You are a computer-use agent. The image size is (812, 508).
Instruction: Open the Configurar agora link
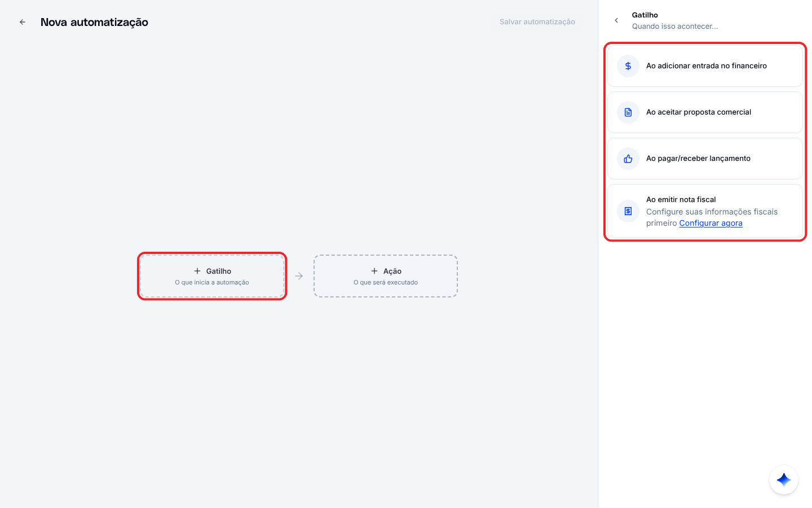click(x=710, y=223)
